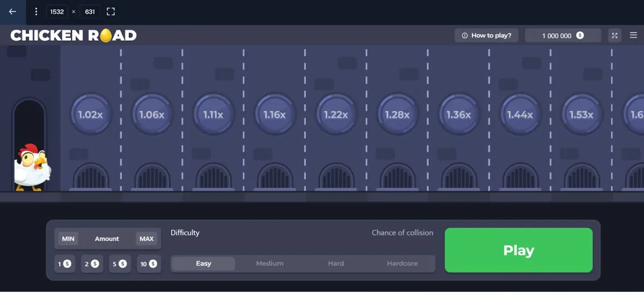Viewport: 644px width, 292px height.
Task: Click the viewport width field 1532
Action: point(57,11)
